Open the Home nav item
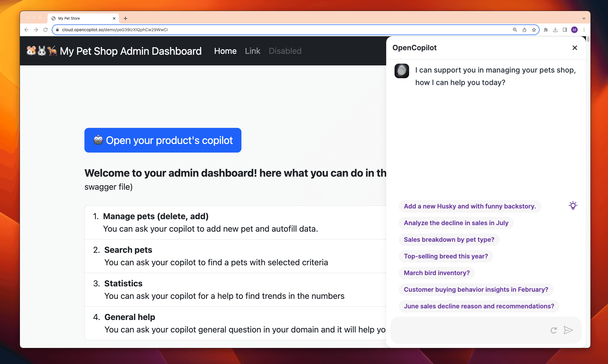Screen dimensions: 608x364 tap(225, 51)
